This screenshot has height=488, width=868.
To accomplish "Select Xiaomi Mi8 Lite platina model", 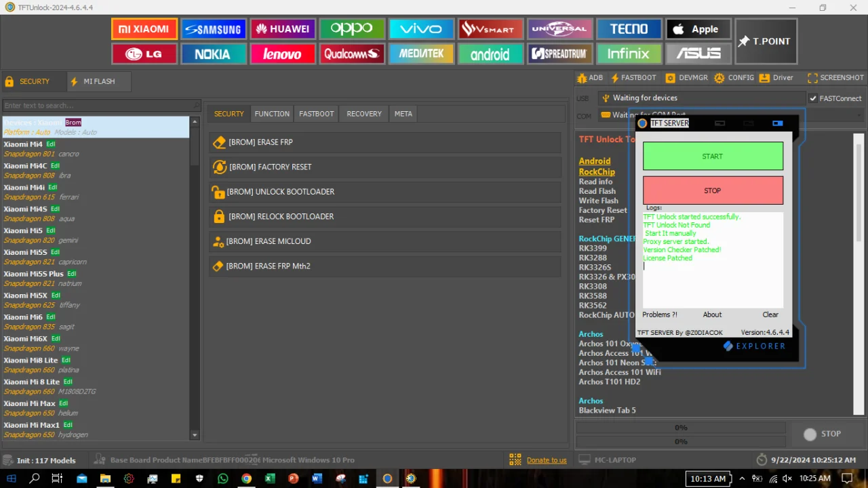I will point(95,365).
